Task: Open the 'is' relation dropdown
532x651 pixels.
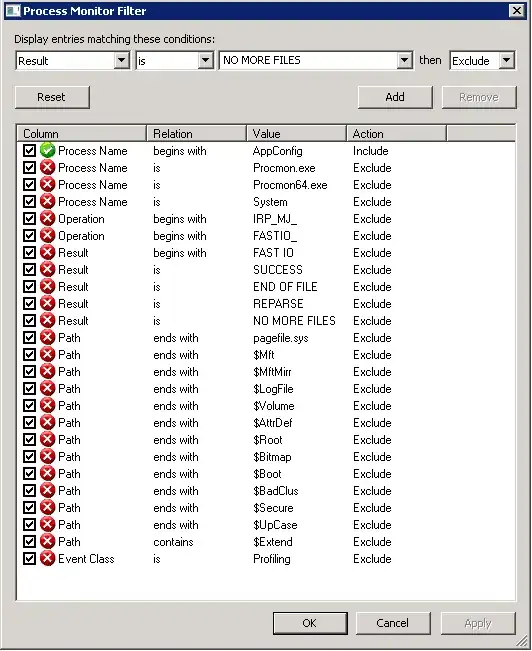Action: pyautogui.click(x=205, y=61)
